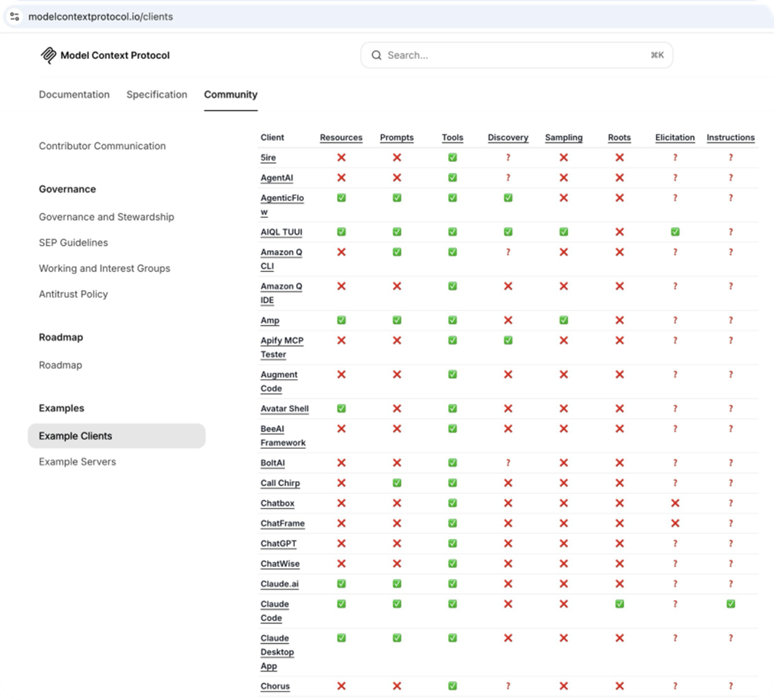Switch to the Documentation tab
Viewport: 774px width, 700px height.
(74, 94)
